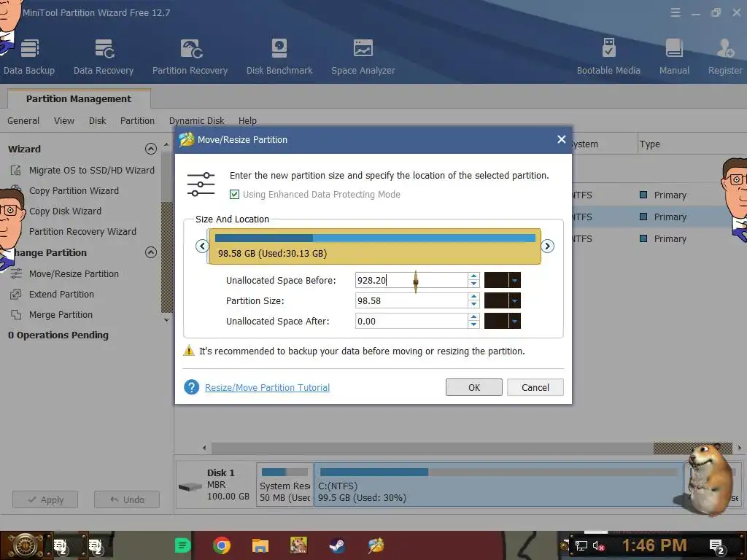This screenshot has width=747, height=560.
Task: Open the View menu
Action: [x=64, y=120]
